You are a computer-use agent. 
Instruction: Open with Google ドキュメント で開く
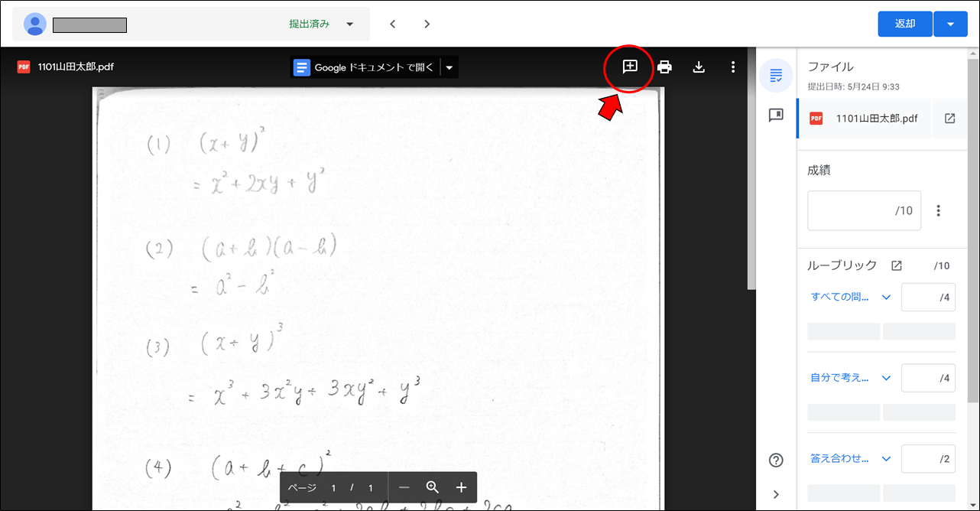pos(365,67)
